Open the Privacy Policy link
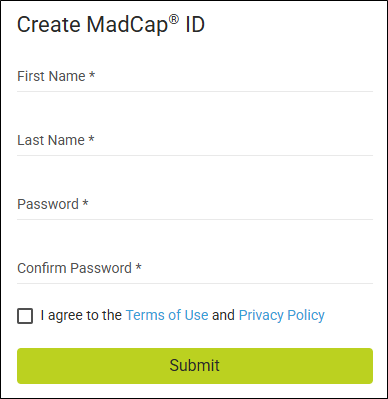Screen dimensions: 388x399 pos(282,315)
